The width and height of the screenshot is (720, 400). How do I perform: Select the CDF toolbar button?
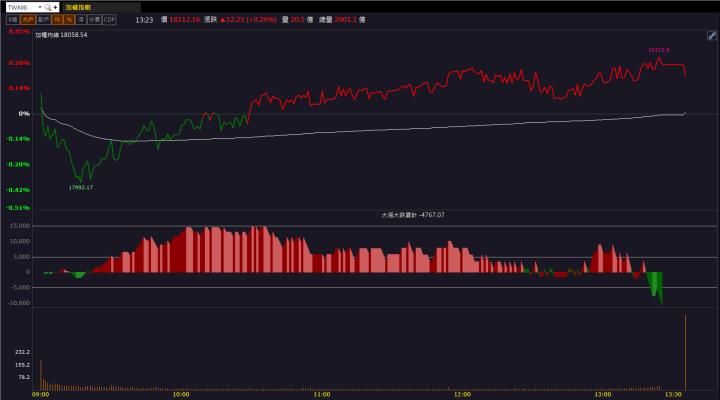point(109,19)
